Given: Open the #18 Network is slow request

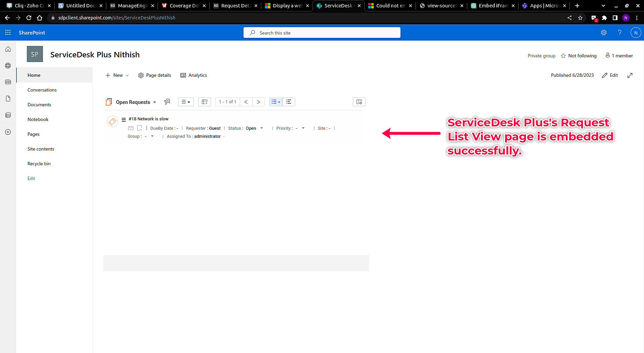Looking at the screenshot, I should [x=149, y=119].
